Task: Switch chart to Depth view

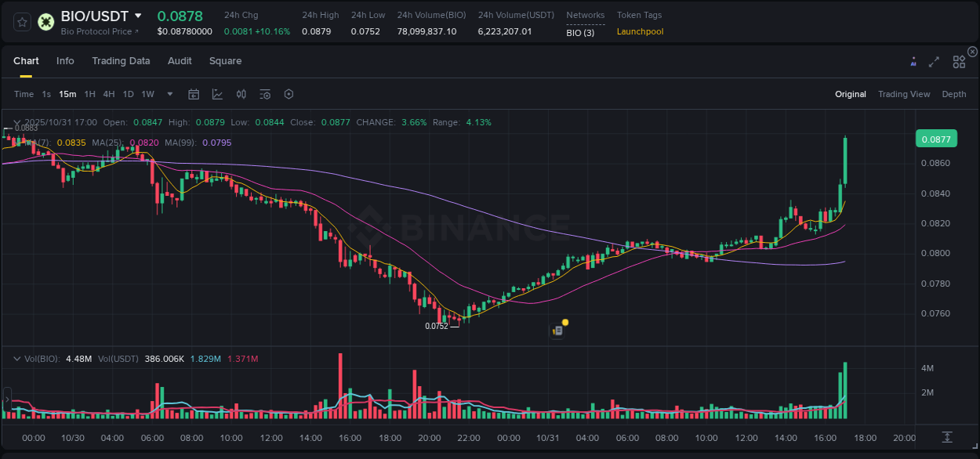Action: coord(953,94)
